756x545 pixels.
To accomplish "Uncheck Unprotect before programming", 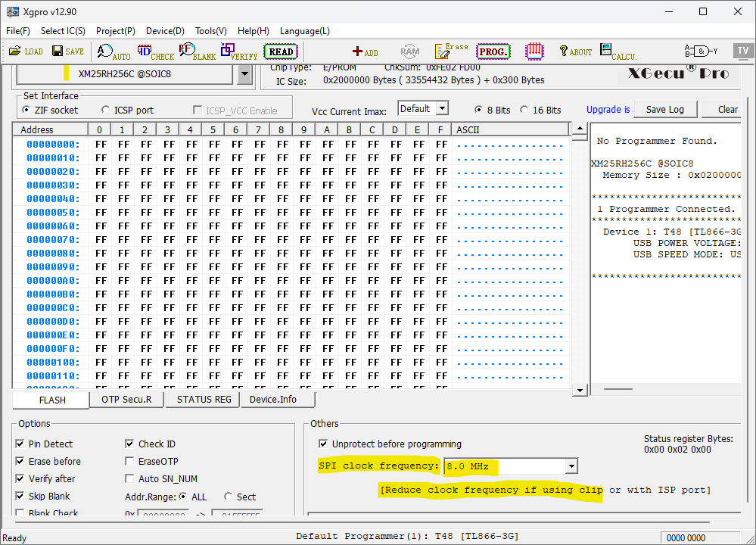I will tap(324, 444).
